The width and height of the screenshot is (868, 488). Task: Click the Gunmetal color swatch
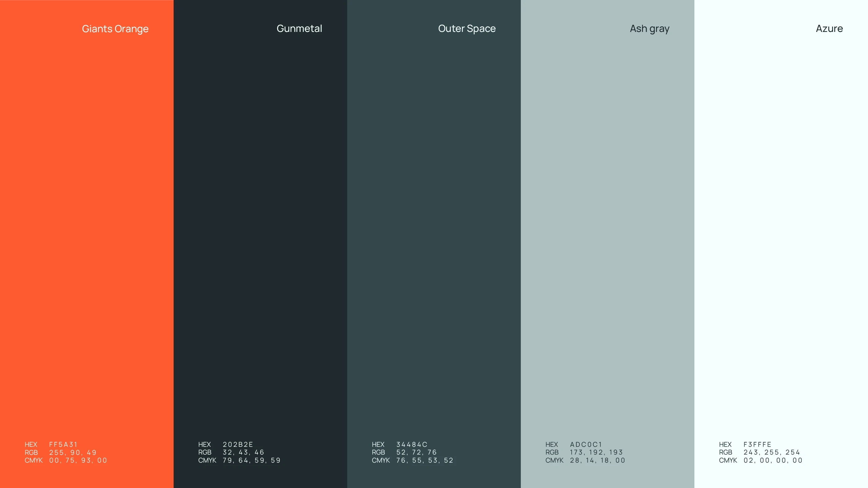coord(260,236)
